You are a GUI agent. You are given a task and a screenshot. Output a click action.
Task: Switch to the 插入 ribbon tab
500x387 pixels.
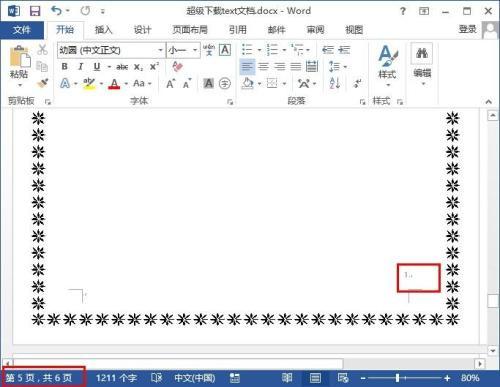(x=104, y=30)
